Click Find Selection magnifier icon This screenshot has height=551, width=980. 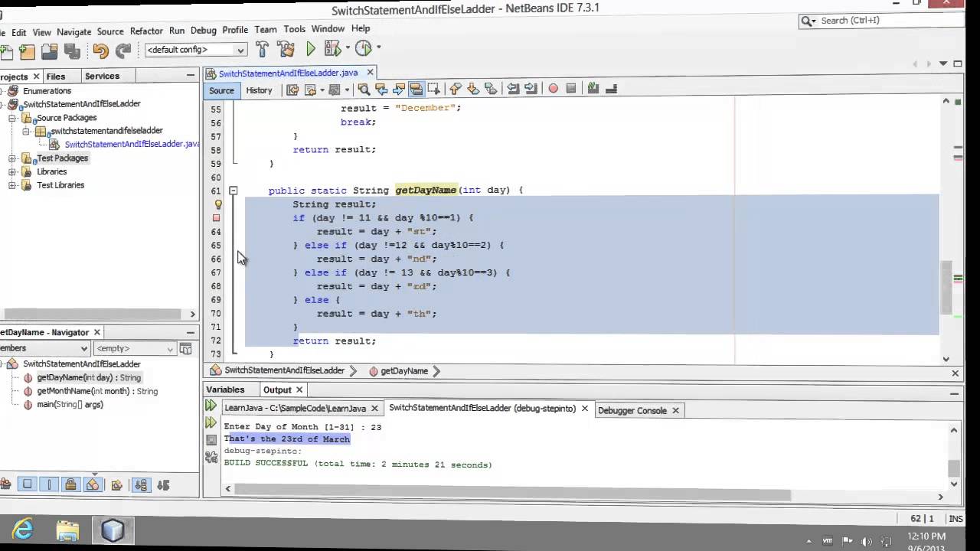click(364, 90)
